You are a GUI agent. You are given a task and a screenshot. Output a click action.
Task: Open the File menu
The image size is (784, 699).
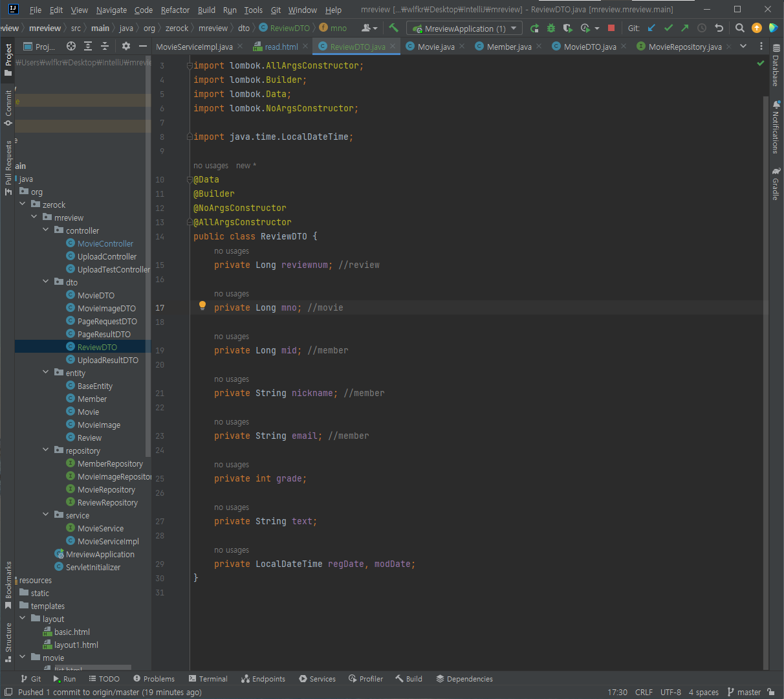click(36, 10)
